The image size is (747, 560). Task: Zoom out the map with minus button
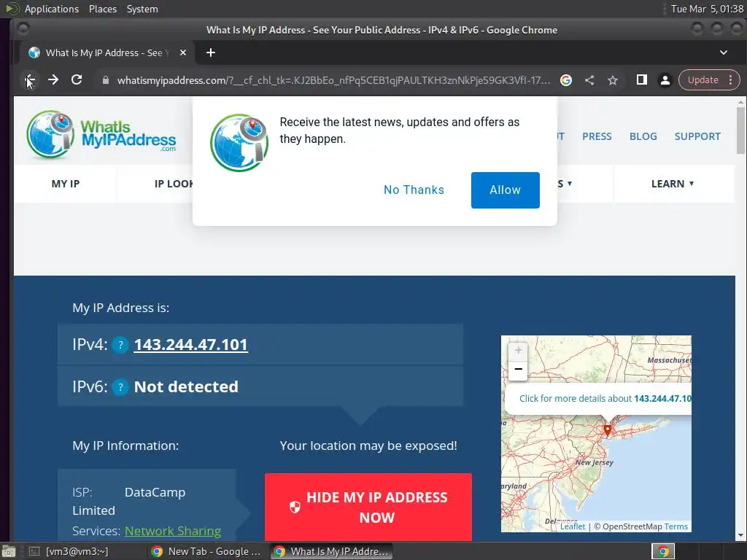pos(519,370)
